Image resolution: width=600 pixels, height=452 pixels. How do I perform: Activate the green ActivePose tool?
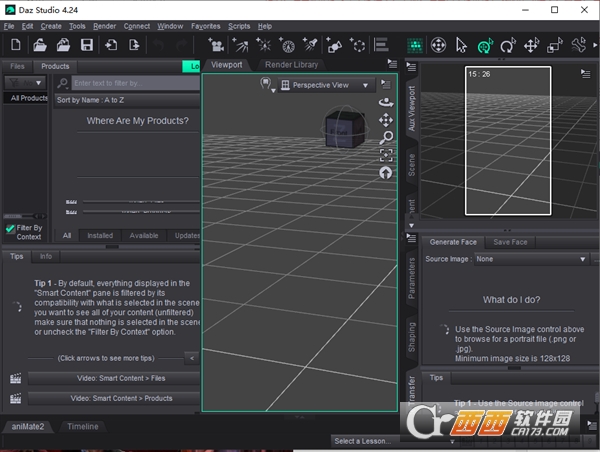click(485, 46)
